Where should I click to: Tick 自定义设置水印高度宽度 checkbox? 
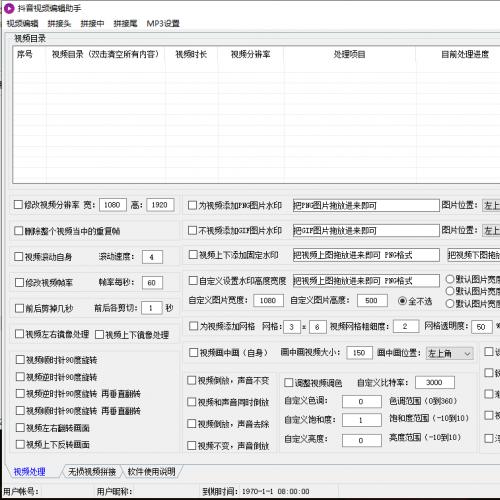(193, 281)
